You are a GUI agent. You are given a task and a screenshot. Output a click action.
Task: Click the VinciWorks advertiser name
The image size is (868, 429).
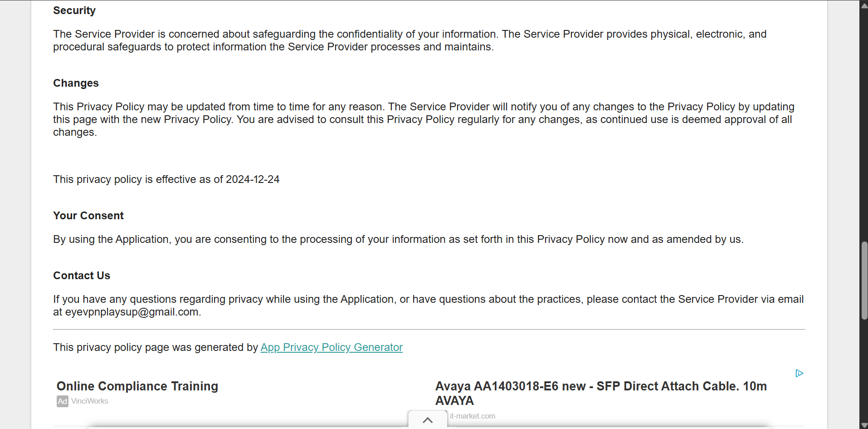(89, 401)
